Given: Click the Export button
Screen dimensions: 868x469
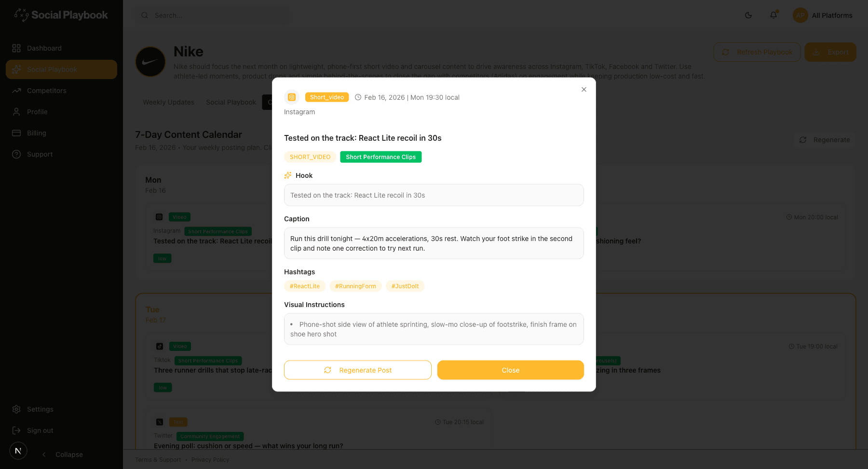Looking at the screenshot, I should [x=830, y=52].
